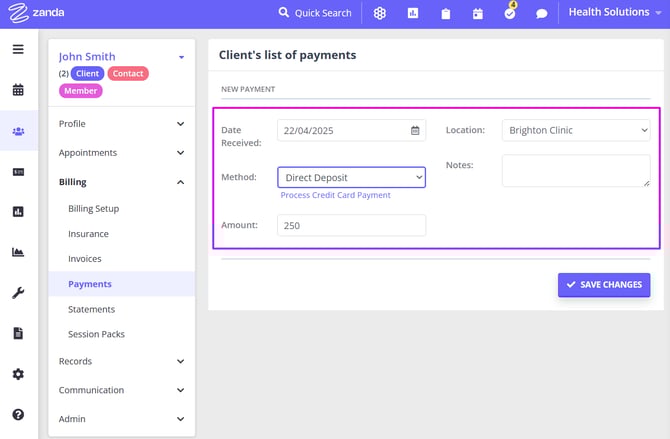Viewport: 670px width, 439px height.
Task: Open the help question mark icon
Action: pos(18,414)
